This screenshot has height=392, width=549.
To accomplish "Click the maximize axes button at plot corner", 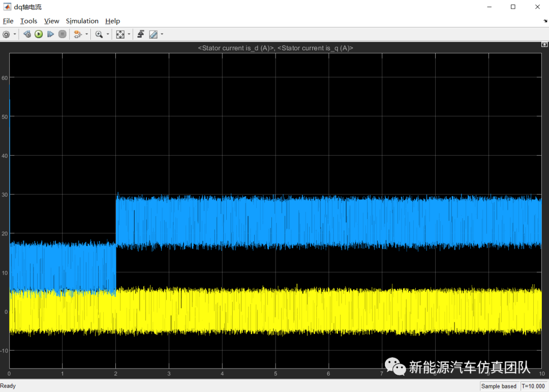I will click(x=544, y=45).
